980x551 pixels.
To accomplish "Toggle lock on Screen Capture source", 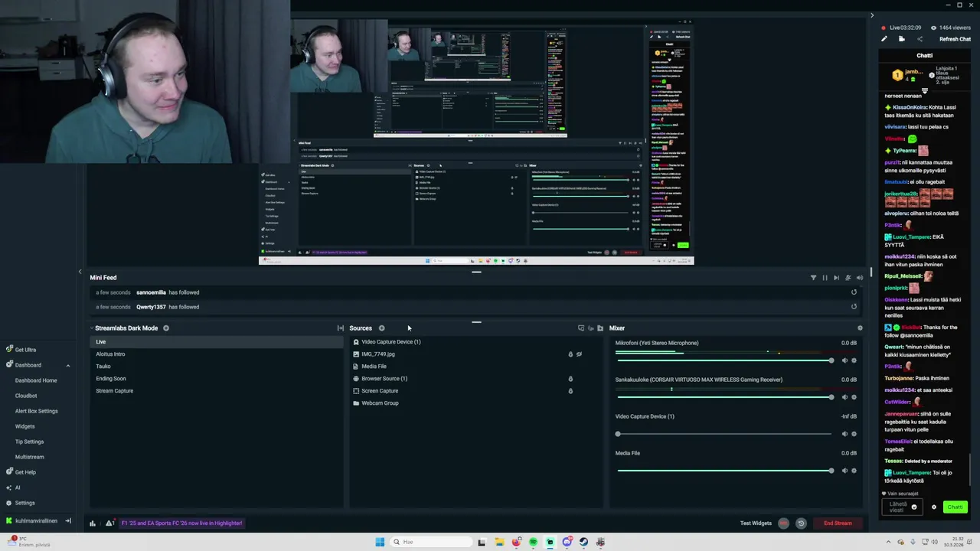I will 570,391.
